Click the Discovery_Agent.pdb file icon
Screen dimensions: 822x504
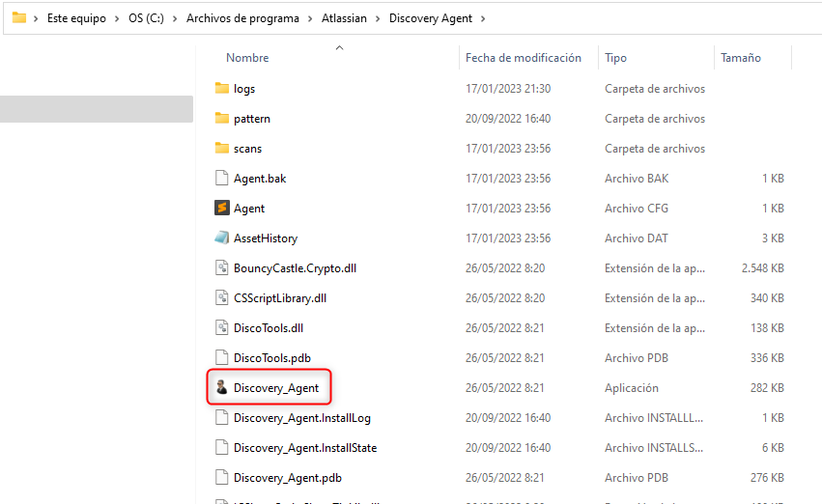pyautogui.click(x=222, y=477)
